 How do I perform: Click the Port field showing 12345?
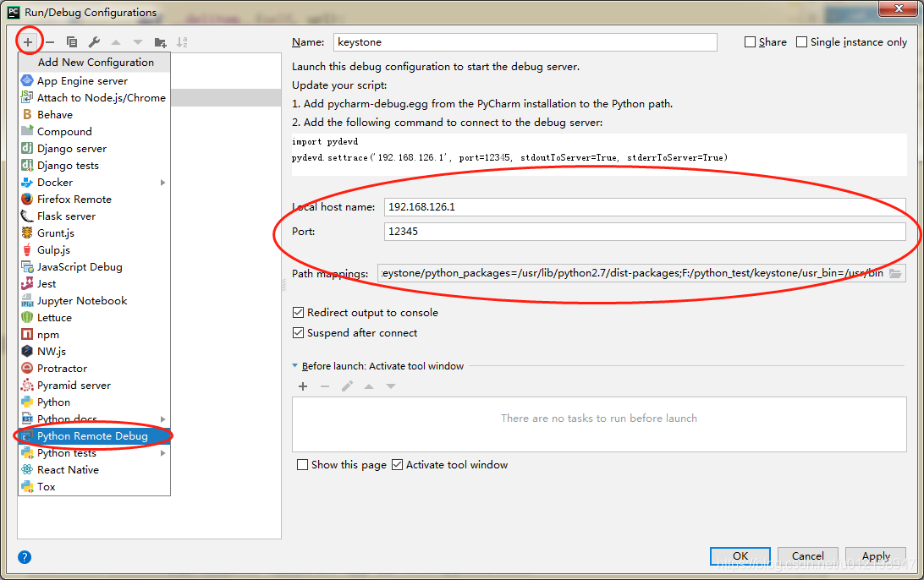pos(645,232)
